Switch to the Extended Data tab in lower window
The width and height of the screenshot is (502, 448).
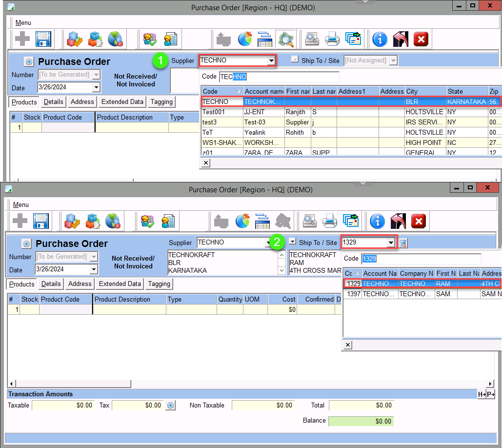click(x=120, y=284)
